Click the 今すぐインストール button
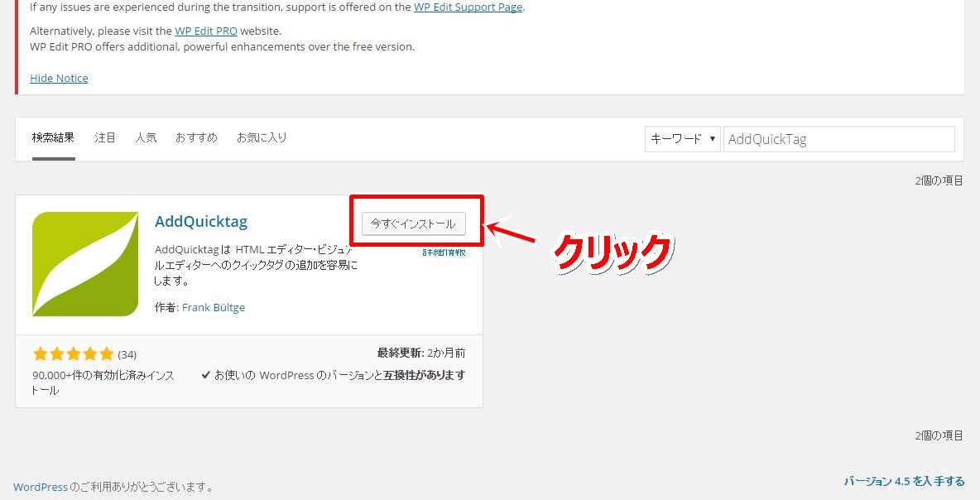This screenshot has width=980, height=500. point(414,224)
